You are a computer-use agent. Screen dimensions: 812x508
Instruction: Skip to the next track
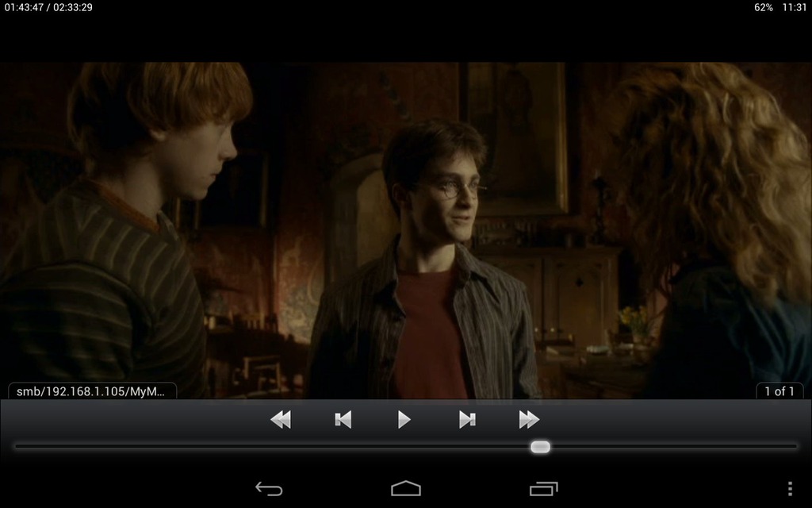[x=467, y=419]
